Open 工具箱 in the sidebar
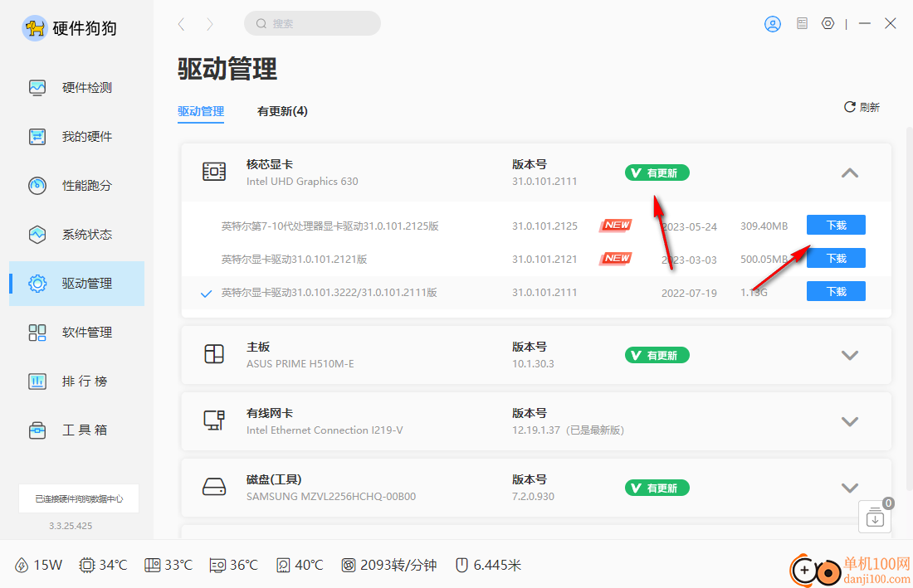Screen dimensions: 913x588 coord(76,430)
